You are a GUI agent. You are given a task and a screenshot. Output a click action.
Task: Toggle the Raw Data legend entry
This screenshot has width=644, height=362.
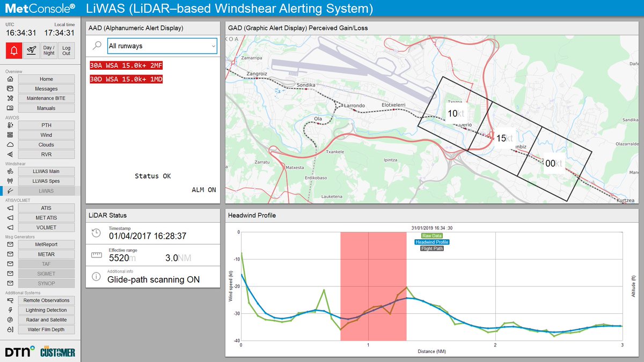pos(432,235)
